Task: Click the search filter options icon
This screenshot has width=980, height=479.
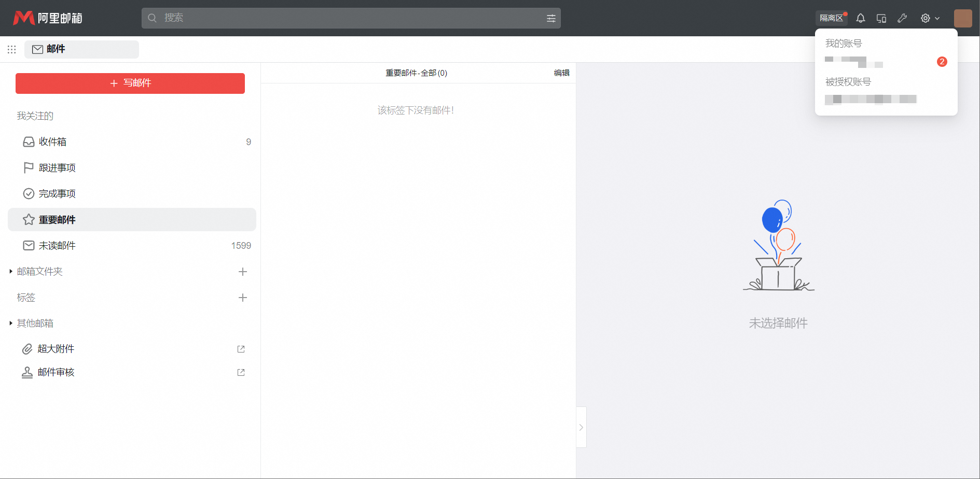Action: coord(551,18)
